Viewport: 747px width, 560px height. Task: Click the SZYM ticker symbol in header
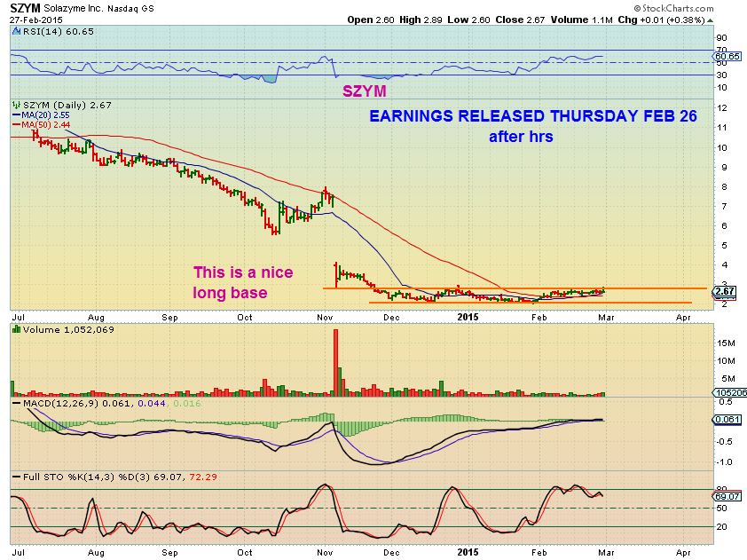25,8
